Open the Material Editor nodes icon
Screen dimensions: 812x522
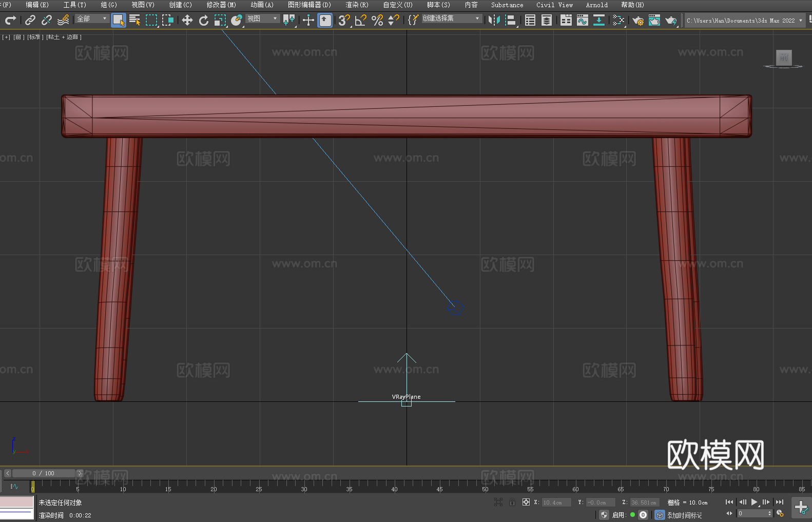tap(618, 20)
